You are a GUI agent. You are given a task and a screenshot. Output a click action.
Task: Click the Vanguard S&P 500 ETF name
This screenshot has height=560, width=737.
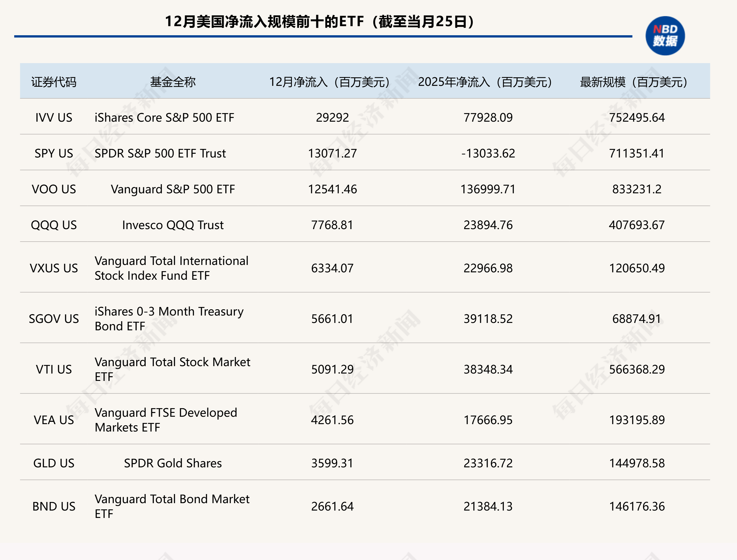(x=172, y=189)
